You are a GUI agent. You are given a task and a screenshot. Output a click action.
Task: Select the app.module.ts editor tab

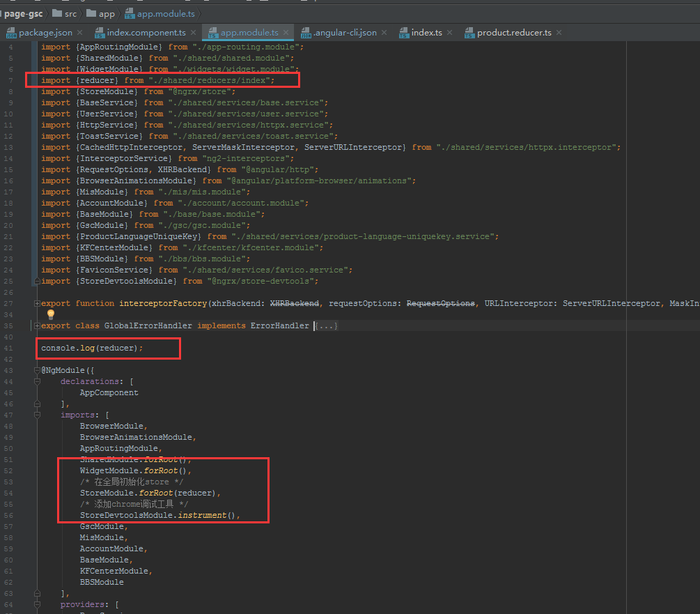(x=249, y=33)
